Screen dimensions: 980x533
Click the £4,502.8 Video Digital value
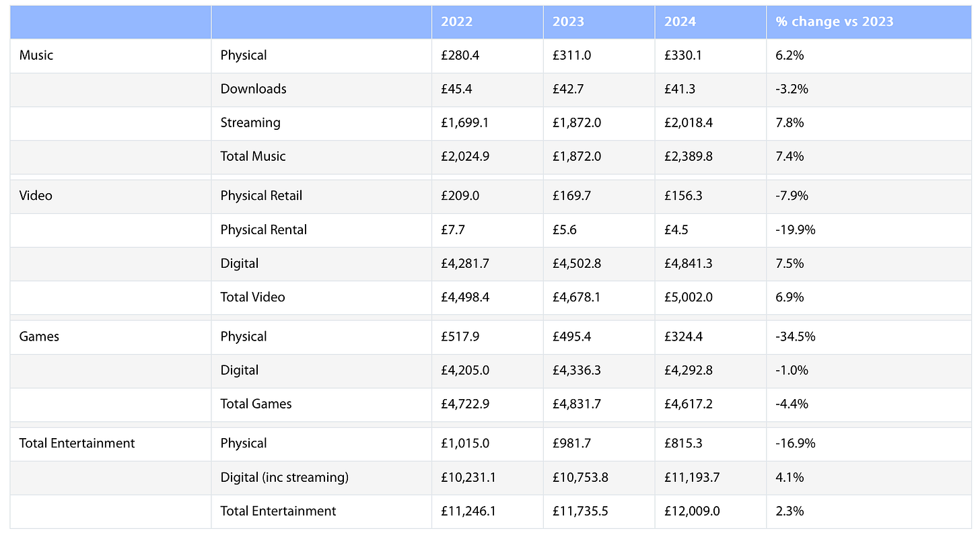(x=577, y=263)
